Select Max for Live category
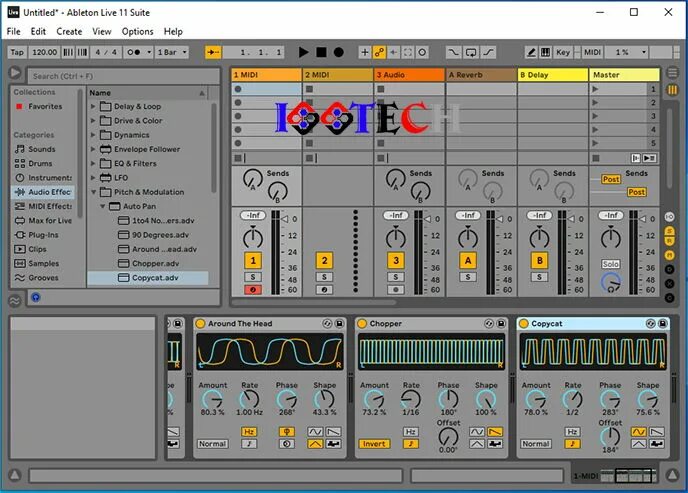Screen dimensions: 688x493 (x=44, y=221)
